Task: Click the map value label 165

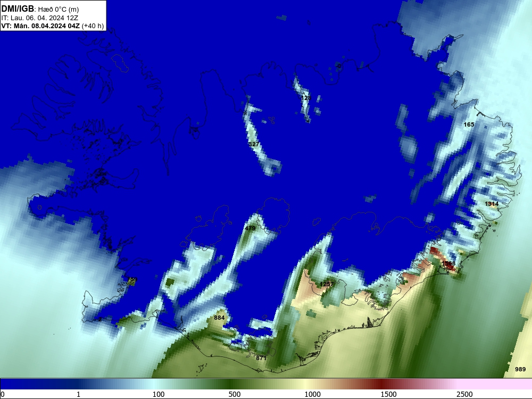Action: tap(469, 124)
